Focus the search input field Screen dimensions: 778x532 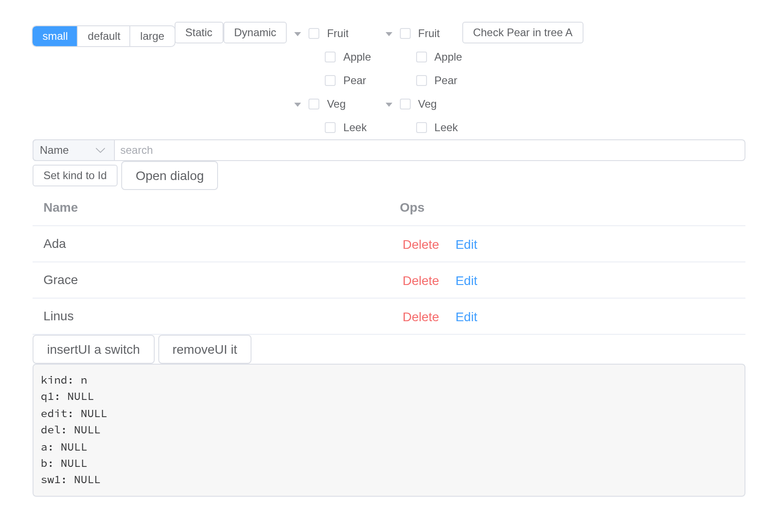click(x=430, y=150)
